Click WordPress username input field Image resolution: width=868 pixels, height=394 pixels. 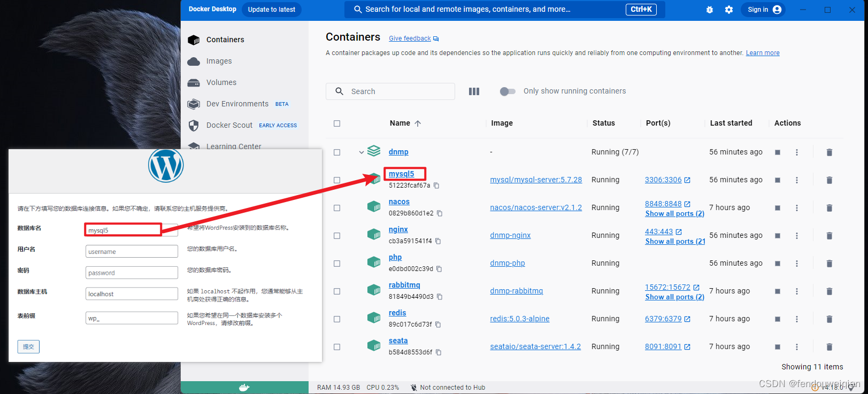point(132,251)
